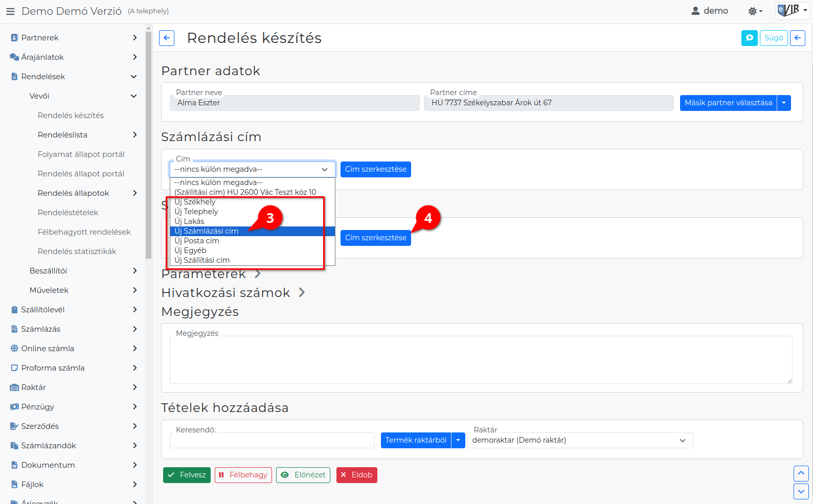Click the Szerződés contract icon
Screen dimensions: 813x504
coord(14,426)
